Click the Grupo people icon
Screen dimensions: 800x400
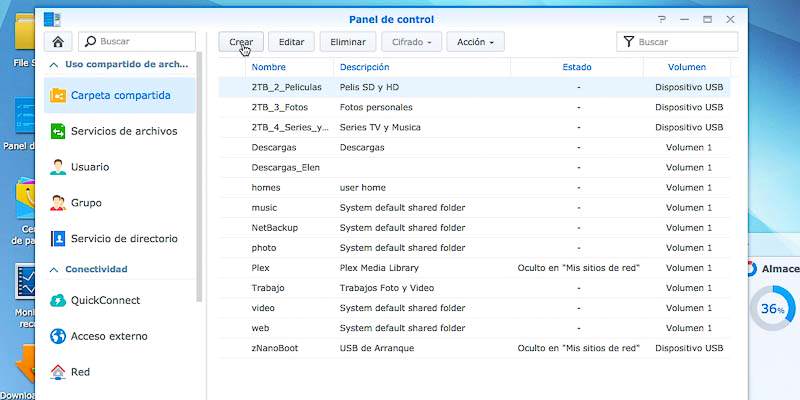58,203
